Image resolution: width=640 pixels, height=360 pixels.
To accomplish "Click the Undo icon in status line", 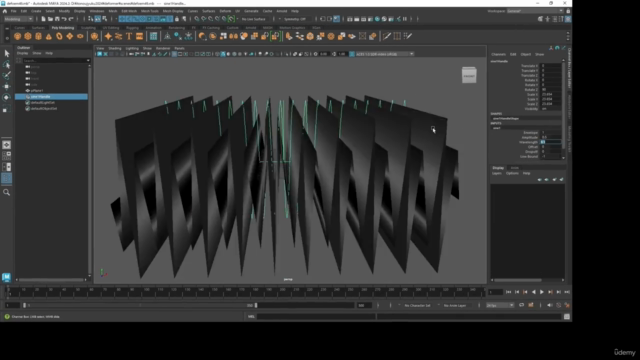I will click(64, 19).
